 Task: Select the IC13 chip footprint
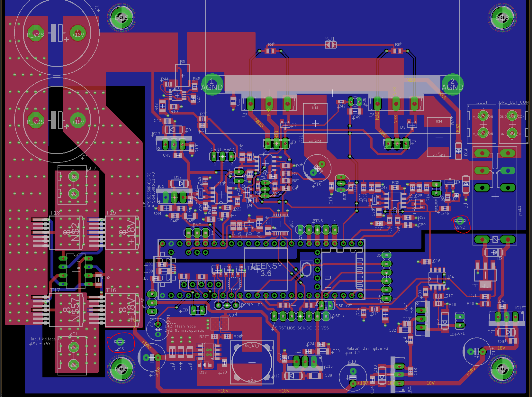tap(221, 195)
